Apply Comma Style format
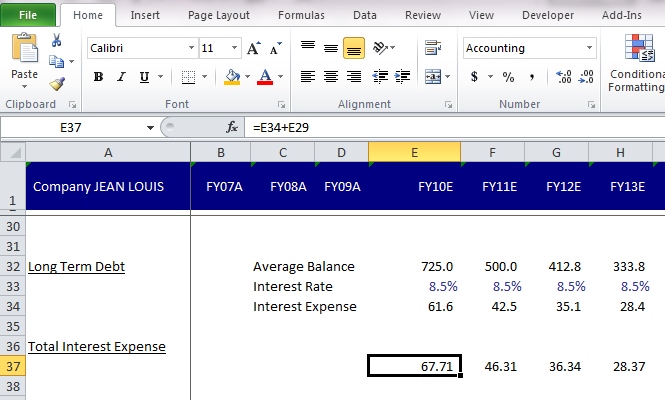 (x=532, y=77)
